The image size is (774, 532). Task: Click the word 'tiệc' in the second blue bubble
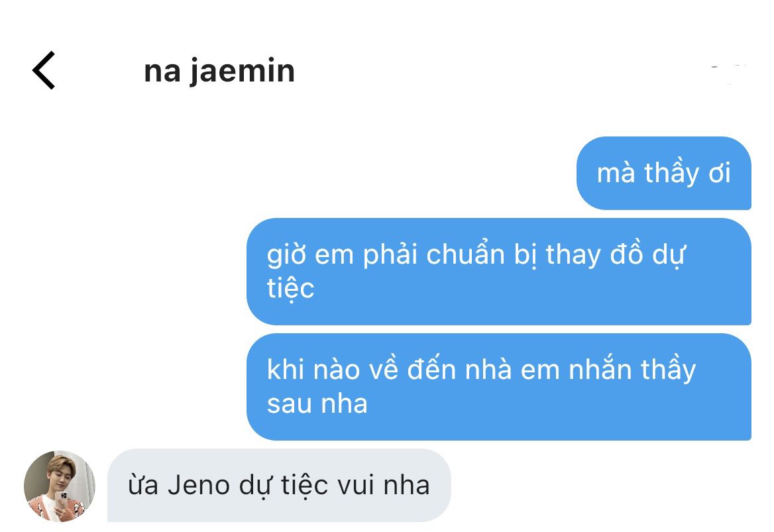click(290, 288)
